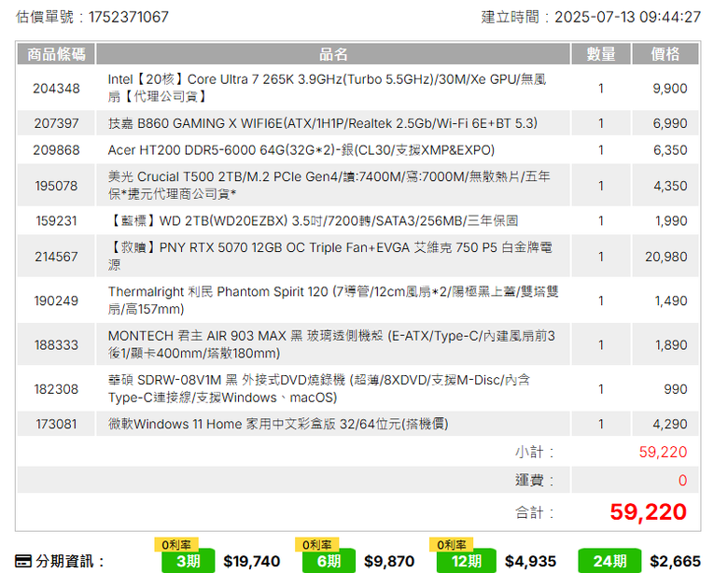This screenshot has width=728, height=573.
Task: Click the 0利率 tag above 6期
Action: point(317,544)
